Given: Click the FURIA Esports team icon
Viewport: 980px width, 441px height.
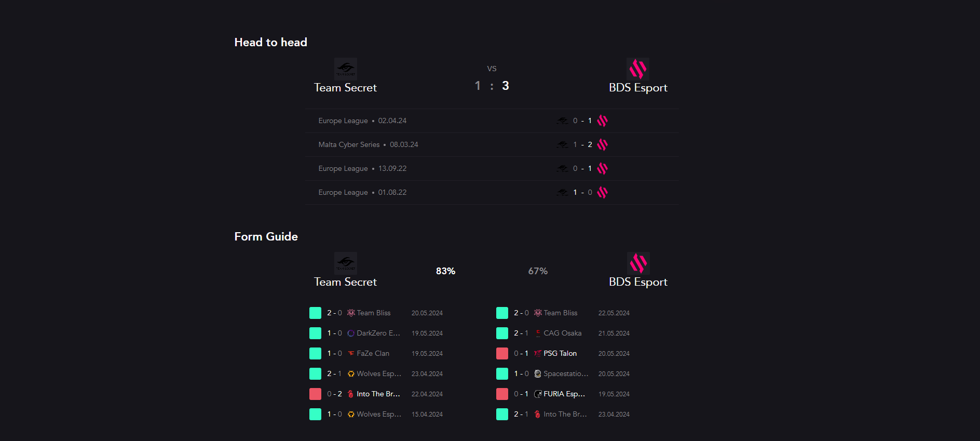Looking at the screenshot, I should tap(538, 394).
